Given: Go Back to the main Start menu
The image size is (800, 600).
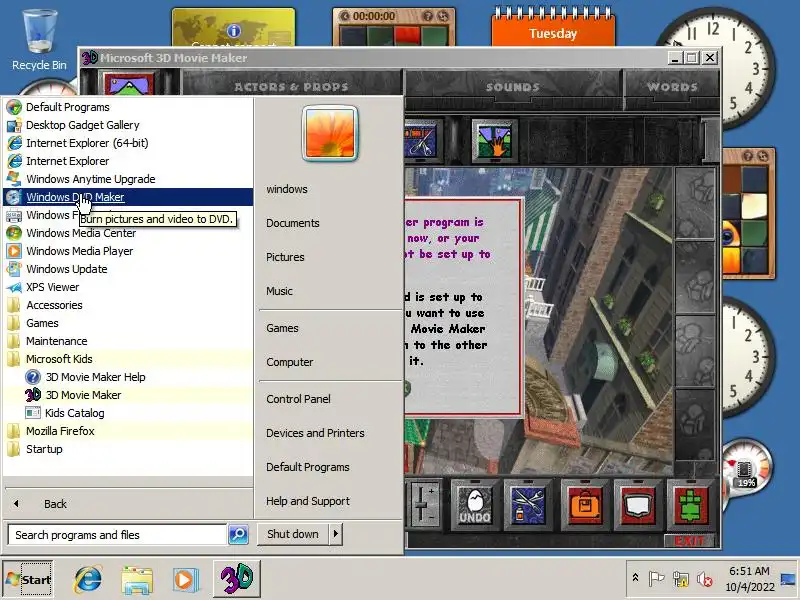Looking at the screenshot, I should (128, 504).
